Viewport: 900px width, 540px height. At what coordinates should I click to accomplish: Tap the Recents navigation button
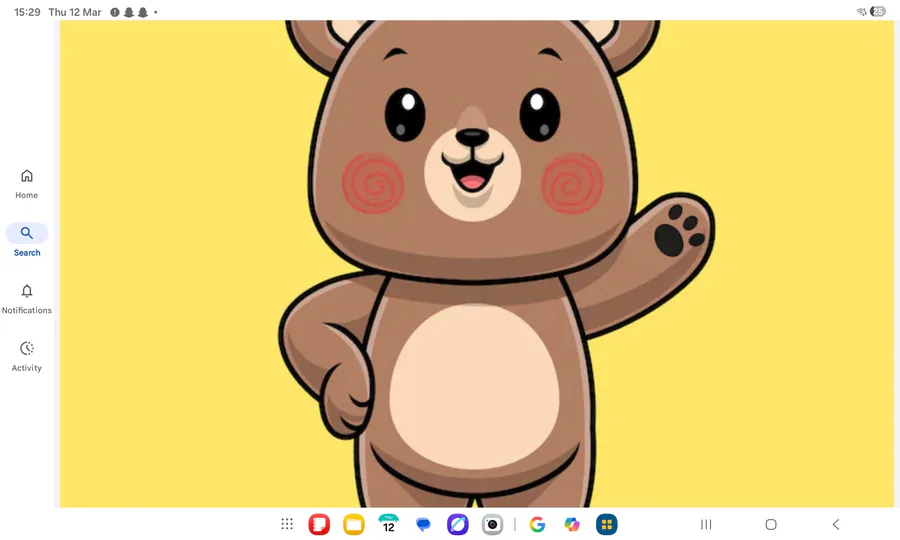(x=706, y=525)
